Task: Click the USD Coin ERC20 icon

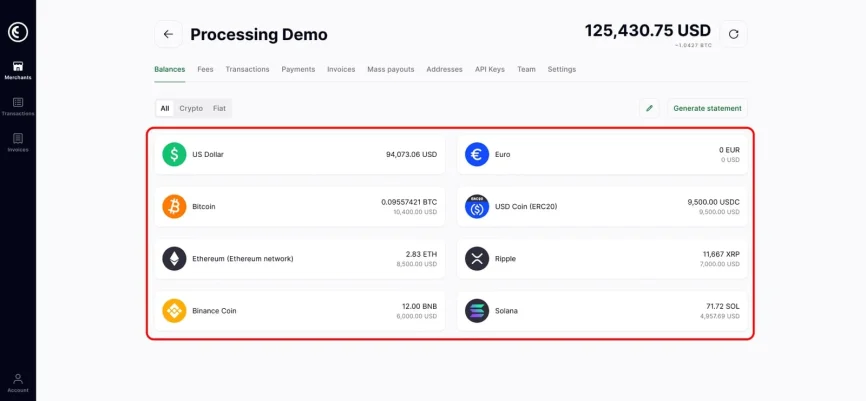Action: pyautogui.click(x=477, y=207)
